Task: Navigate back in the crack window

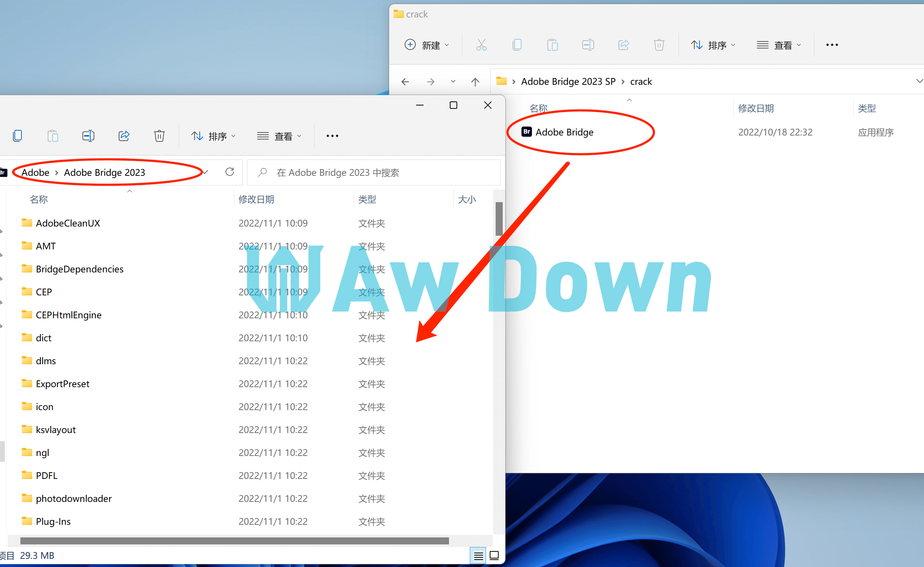Action: tap(405, 82)
